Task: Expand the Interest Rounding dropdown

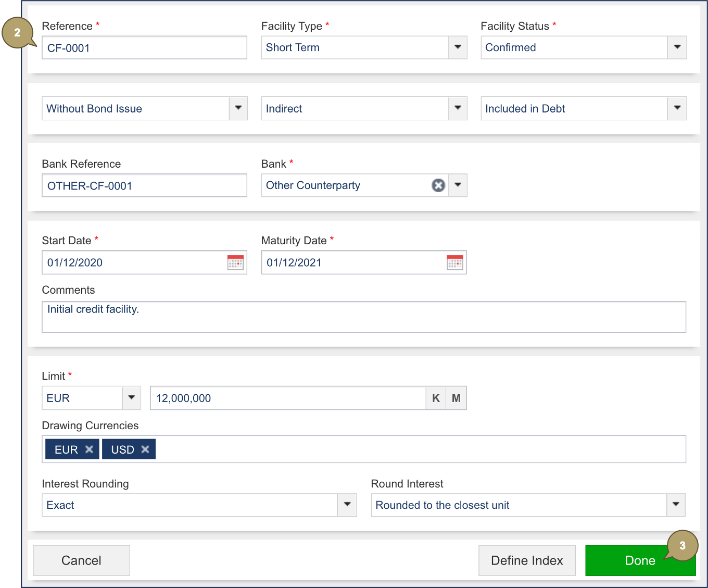Action: click(347, 505)
